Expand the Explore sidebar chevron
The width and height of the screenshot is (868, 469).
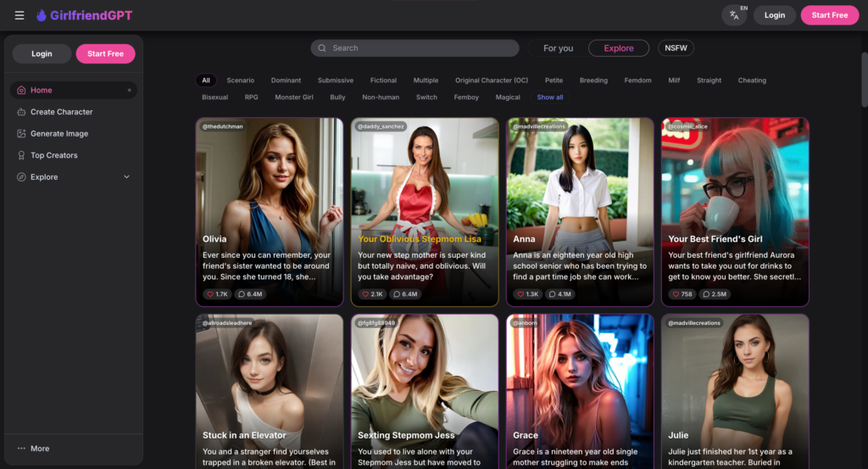click(127, 177)
